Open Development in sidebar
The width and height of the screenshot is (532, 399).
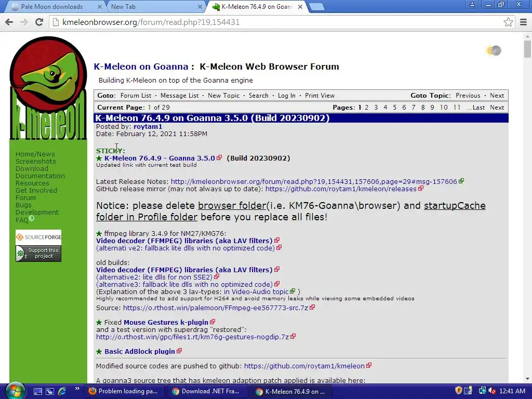click(37, 212)
